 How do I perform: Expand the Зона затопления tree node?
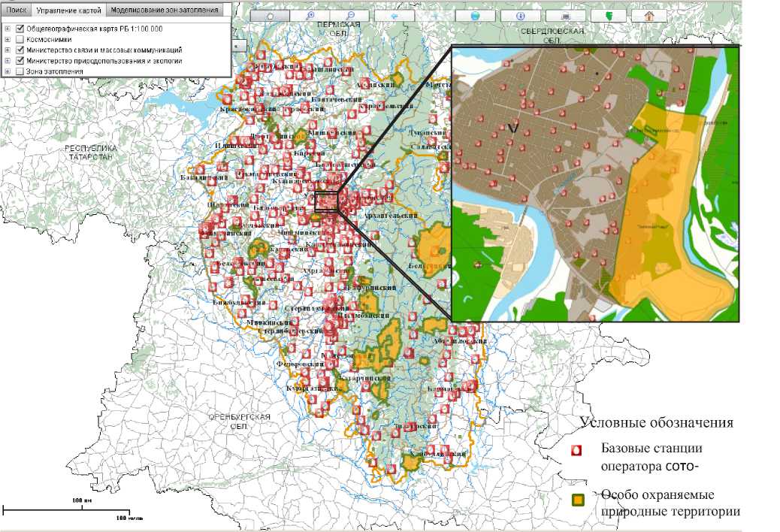pyautogui.click(x=8, y=71)
